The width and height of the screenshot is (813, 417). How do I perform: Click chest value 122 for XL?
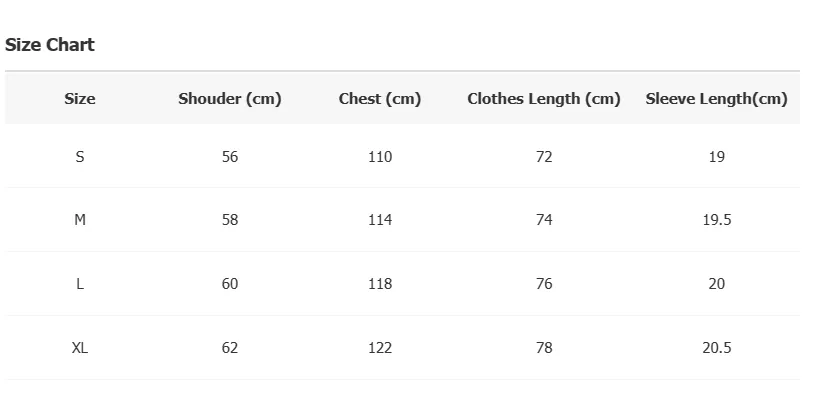[x=380, y=348]
